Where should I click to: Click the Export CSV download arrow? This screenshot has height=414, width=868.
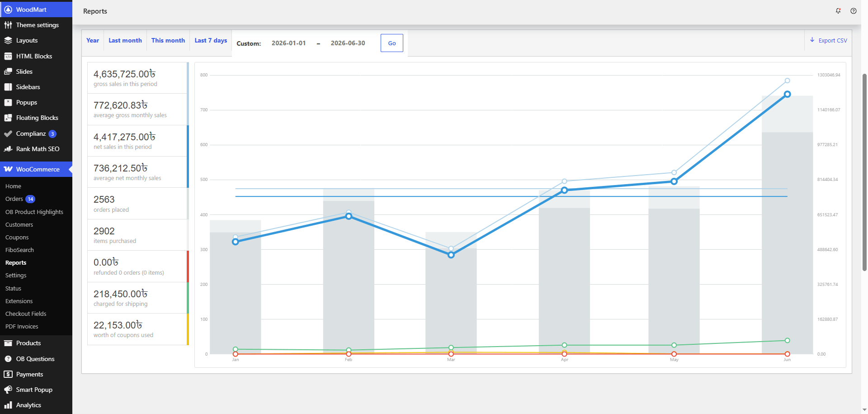812,40
